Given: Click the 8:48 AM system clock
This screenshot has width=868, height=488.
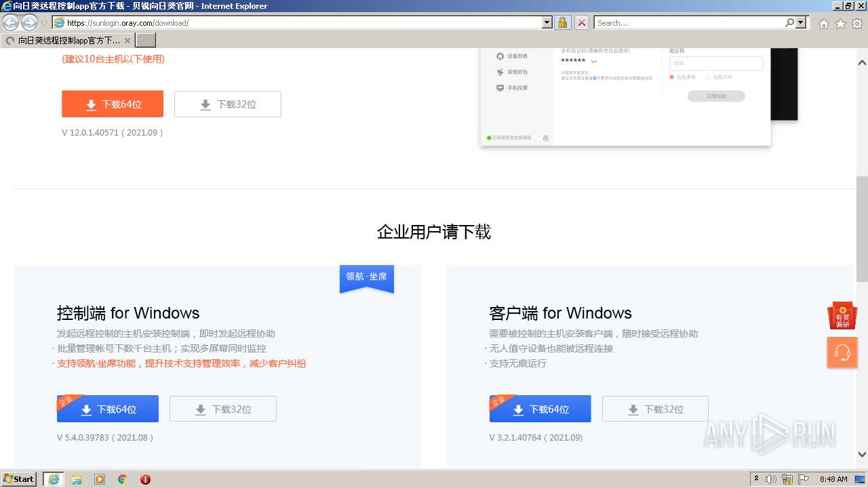Looking at the screenshot, I should click(x=833, y=479).
